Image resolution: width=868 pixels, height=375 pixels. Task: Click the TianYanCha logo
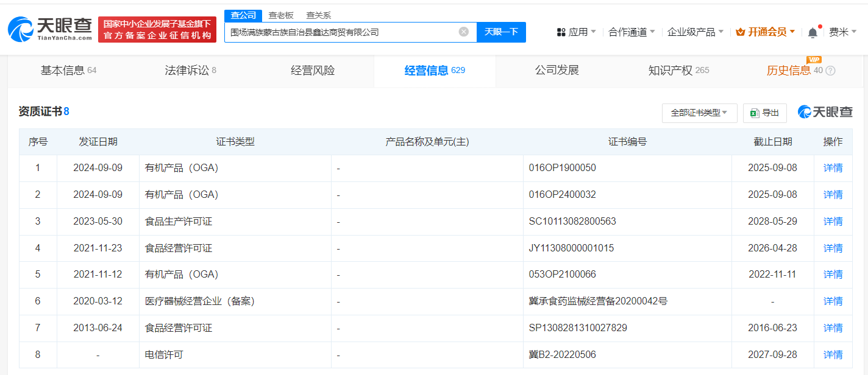(50, 30)
